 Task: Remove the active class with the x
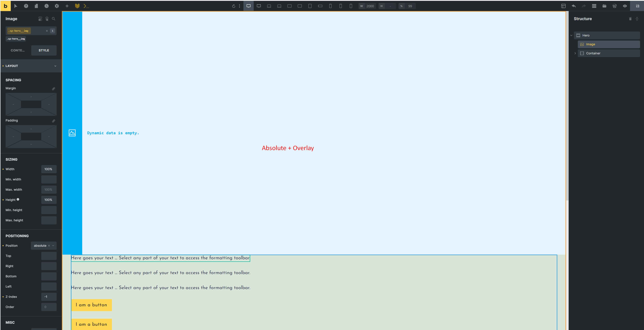click(x=47, y=31)
